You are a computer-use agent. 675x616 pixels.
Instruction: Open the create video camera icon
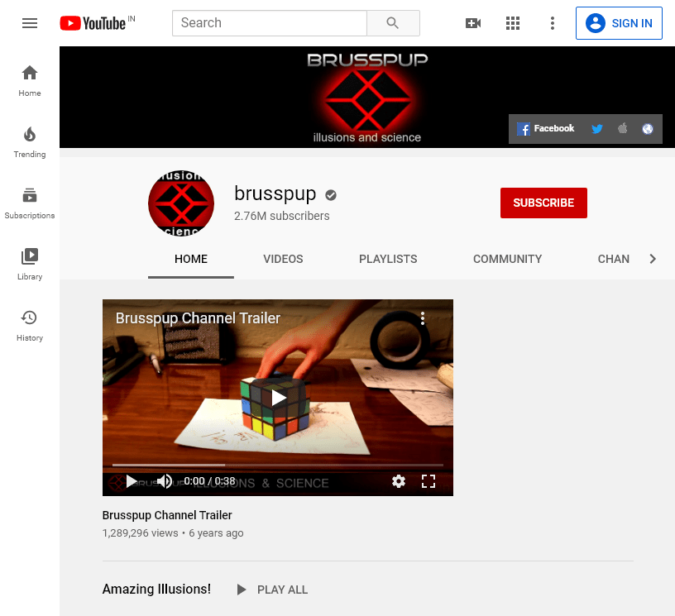473,23
